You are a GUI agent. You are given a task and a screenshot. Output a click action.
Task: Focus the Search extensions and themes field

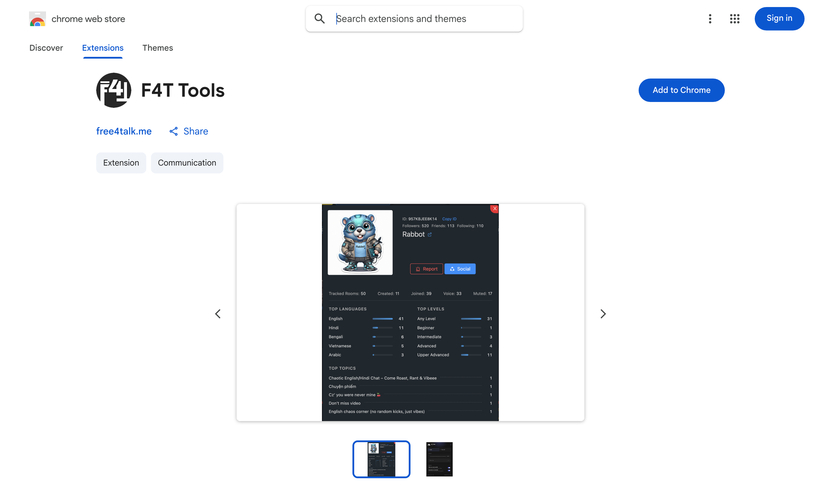[x=414, y=19]
